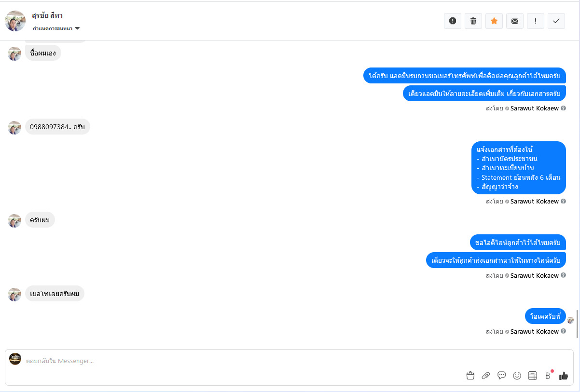
Task: Open saved replies speech bubble icon
Action: coord(501,376)
